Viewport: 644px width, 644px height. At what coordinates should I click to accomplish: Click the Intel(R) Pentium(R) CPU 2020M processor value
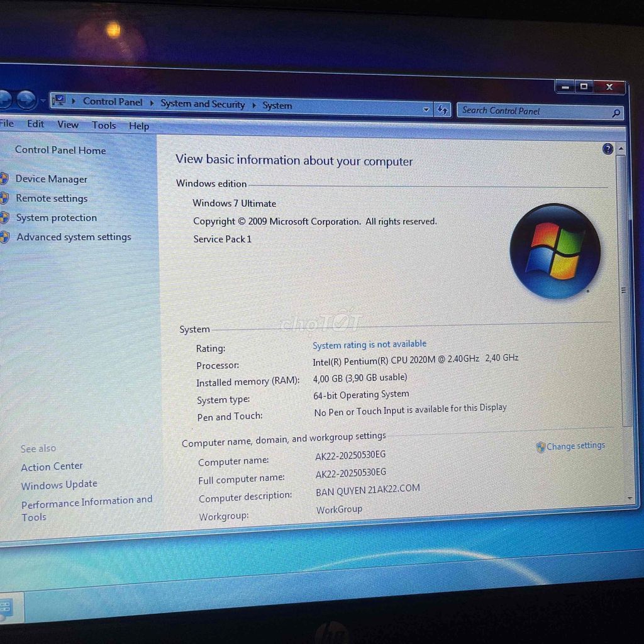tap(415, 360)
